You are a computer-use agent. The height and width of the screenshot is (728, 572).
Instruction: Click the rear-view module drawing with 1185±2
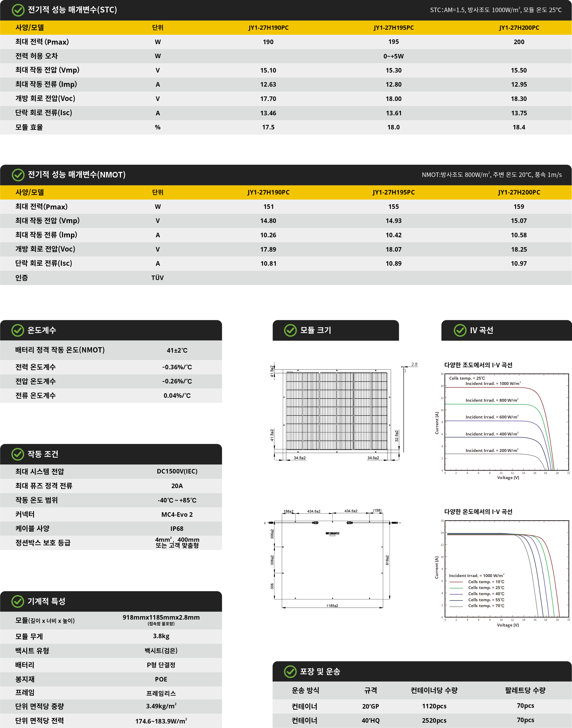point(332,559)
